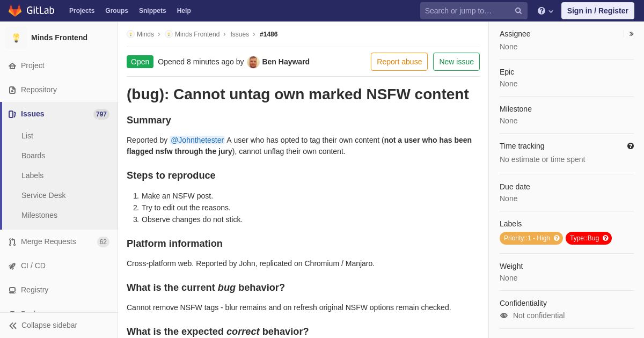This screenshot has width=644, height=338.
Task: Open Service Desk under Issues
Action: tap(43, 195)
